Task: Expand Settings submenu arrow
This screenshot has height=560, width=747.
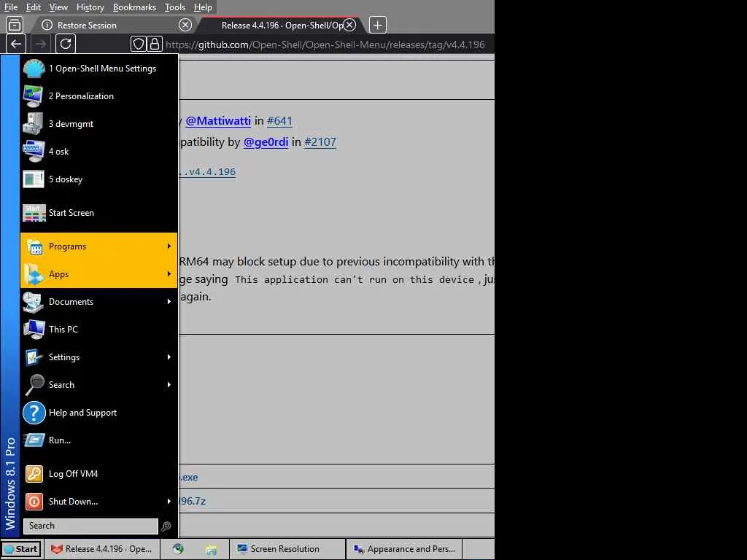Action: [x=169, y=357]
